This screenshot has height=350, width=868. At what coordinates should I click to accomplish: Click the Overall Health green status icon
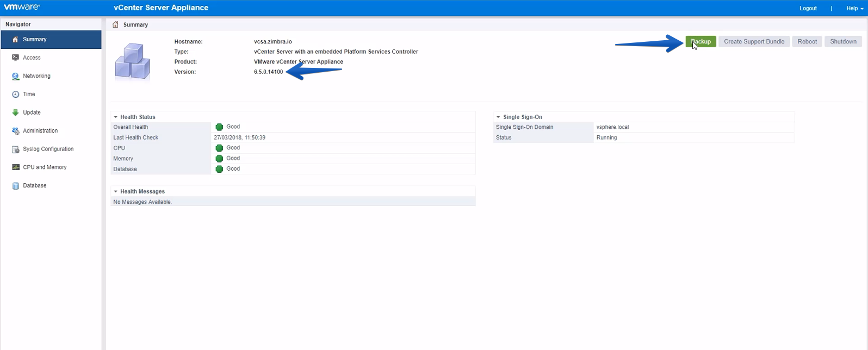pyautogui.click(x=219, y=127)
